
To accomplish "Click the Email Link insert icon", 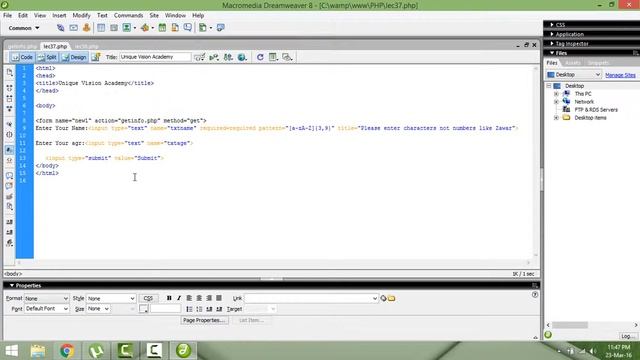I will coord(73,28).
